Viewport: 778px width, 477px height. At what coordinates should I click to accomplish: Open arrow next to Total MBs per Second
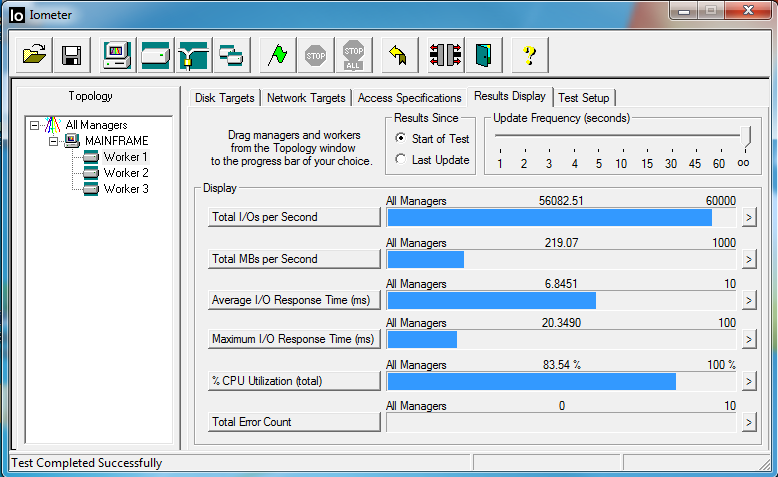pyautogui.click(x=749, y=259)
